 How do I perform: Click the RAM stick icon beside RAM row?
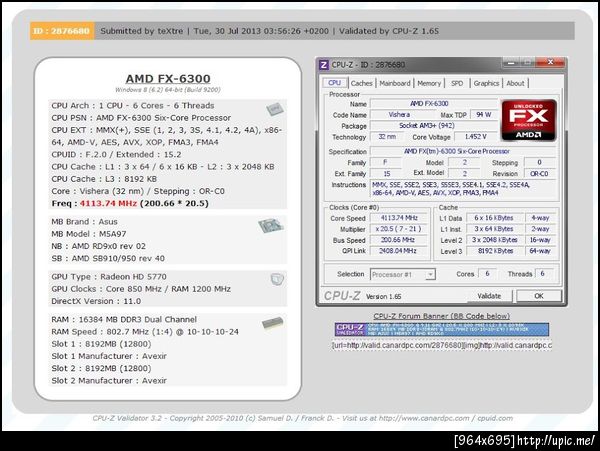coord(273,323)
